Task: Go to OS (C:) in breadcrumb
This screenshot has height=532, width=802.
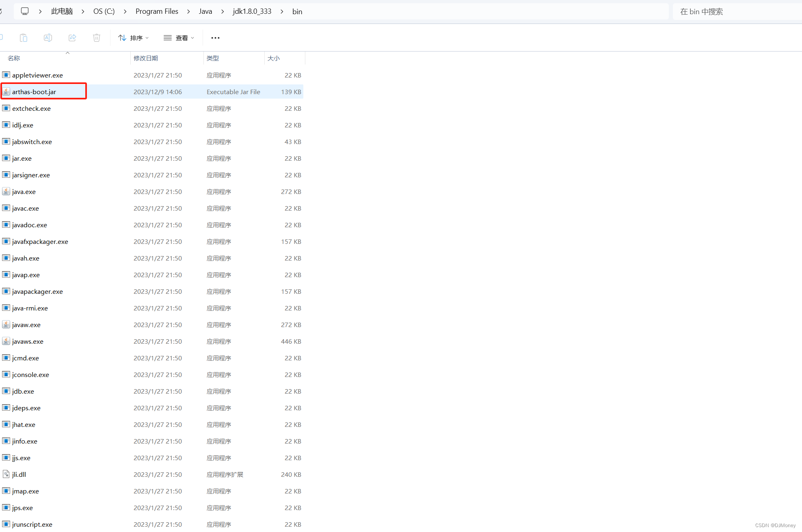Action: [104, 11]
